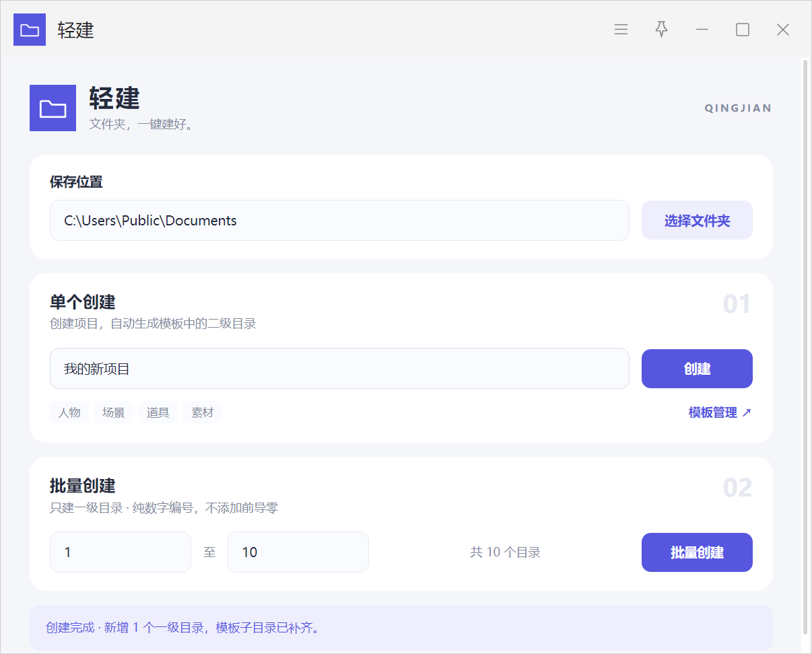Open the hamburger menu in title bar
Image resolution: width=812 pixels, height=654 pixels.
pyautogui.click(x=621, y=30)
